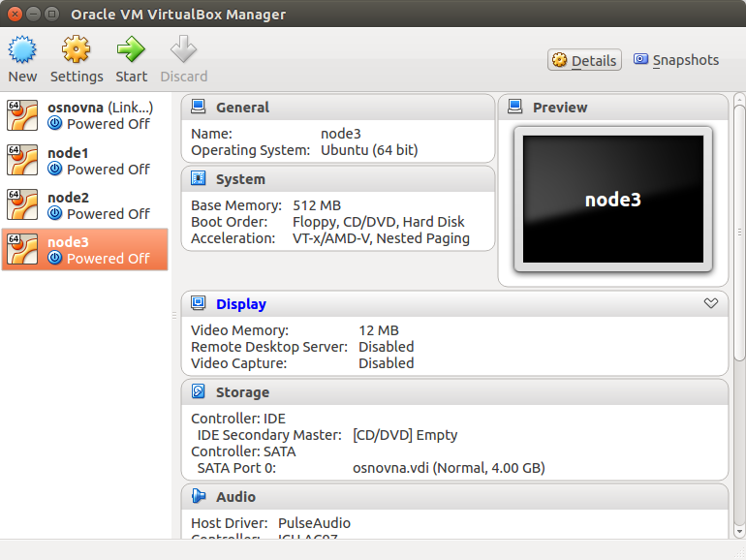The width and height of the screenshot is (746, 560).
Task: Select the node3 virtual machine
Action: [85, 250]
